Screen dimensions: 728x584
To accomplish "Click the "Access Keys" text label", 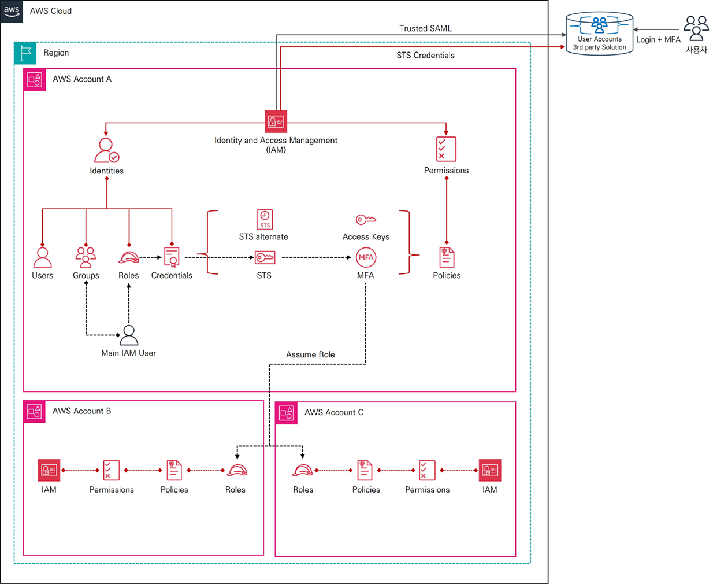I will click(x=366, y=236).
